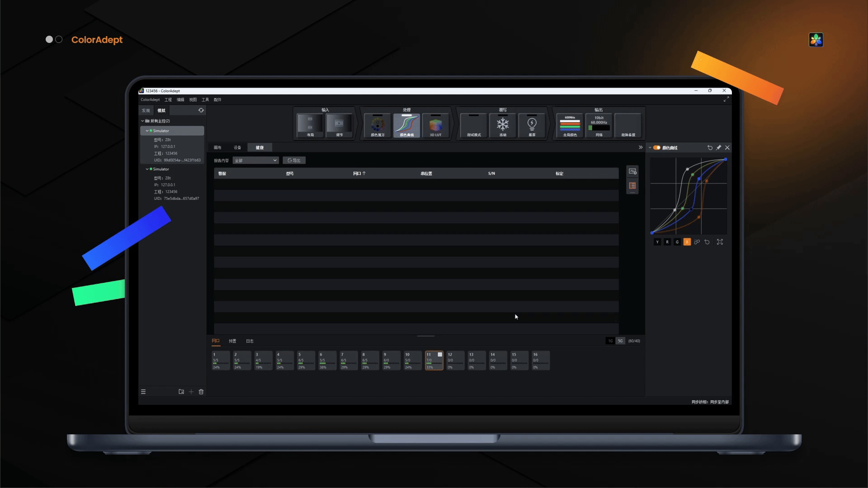Switch to the 设备 tab
Viewport: 868px width, 488px height.
click(x=237, y=148)
